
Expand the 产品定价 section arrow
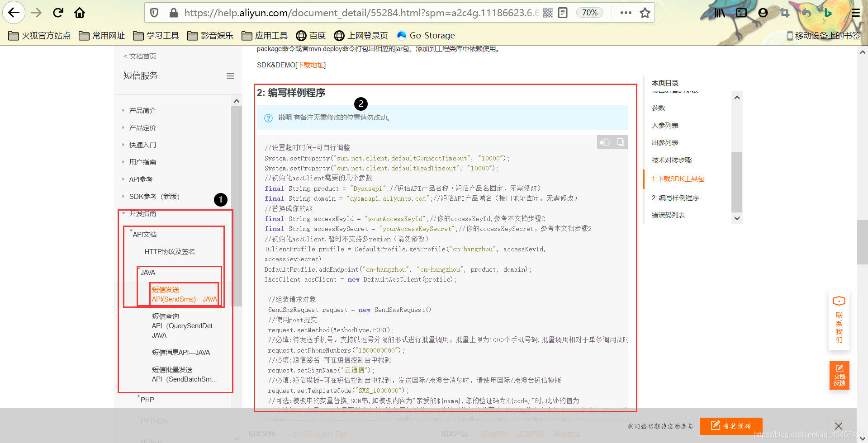tap(123, 127)
